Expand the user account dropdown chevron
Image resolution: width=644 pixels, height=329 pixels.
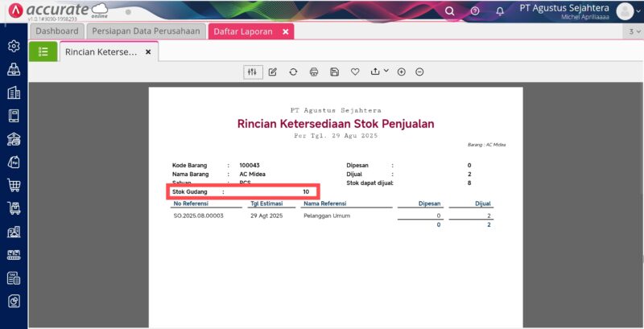pos(638,11)
